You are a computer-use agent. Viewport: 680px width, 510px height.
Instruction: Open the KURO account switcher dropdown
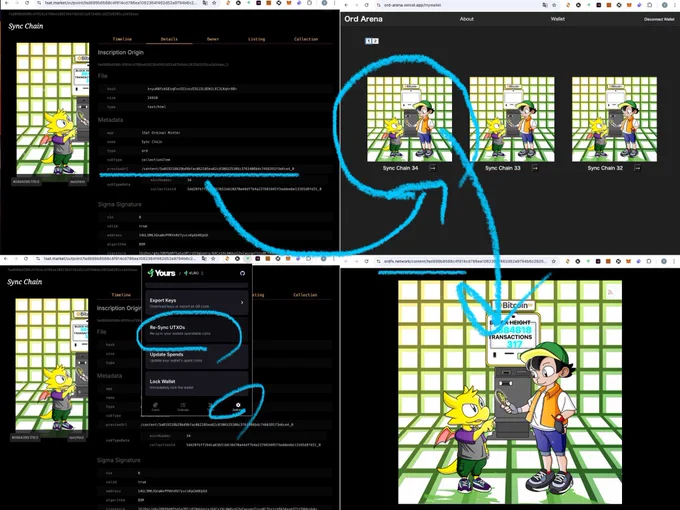194,273
